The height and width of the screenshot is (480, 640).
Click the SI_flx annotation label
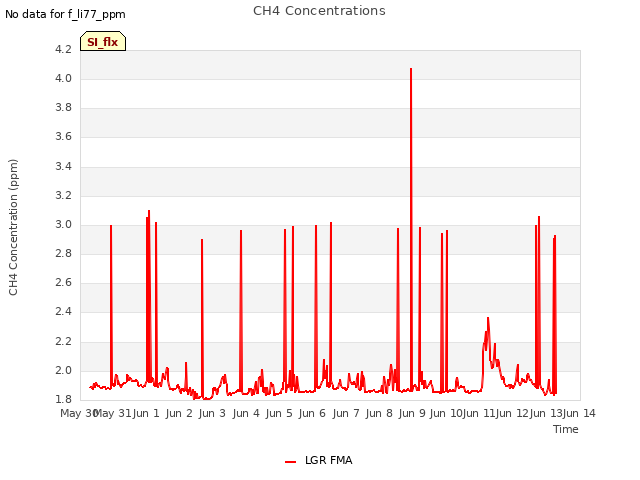click(103, 41)
